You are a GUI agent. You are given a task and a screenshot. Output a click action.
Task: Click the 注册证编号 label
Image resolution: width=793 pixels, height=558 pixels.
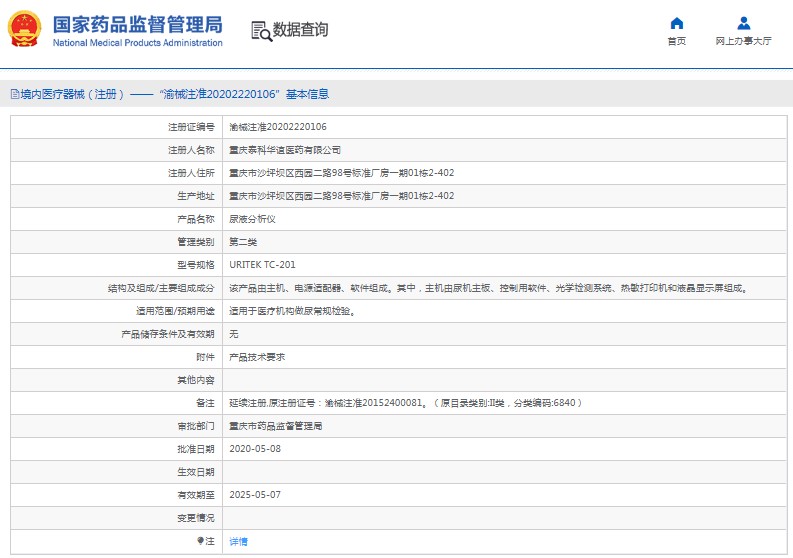pyautogui.click(x=191, y=127)
